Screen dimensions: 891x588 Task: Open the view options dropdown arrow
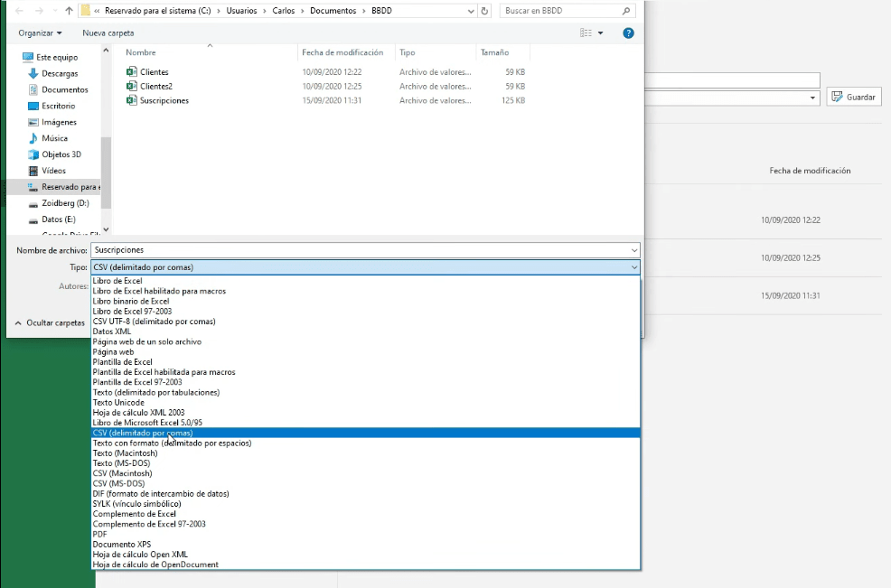pos(600,33)
